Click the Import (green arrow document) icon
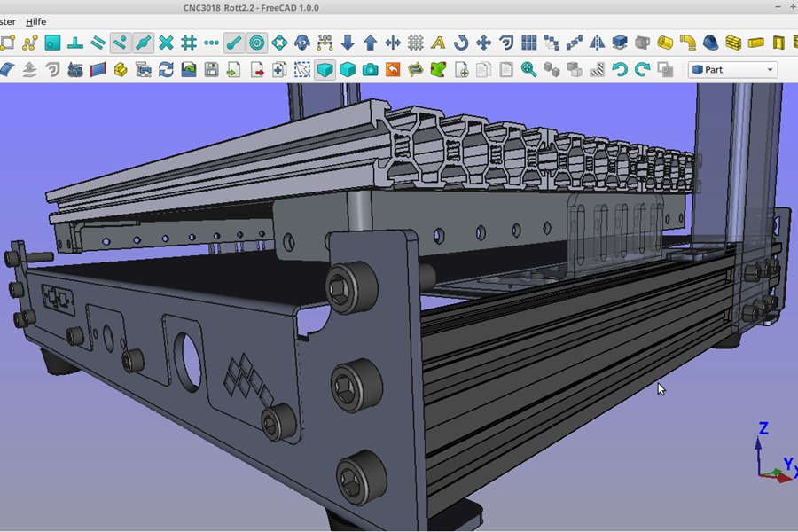 (x=234, y=70)
